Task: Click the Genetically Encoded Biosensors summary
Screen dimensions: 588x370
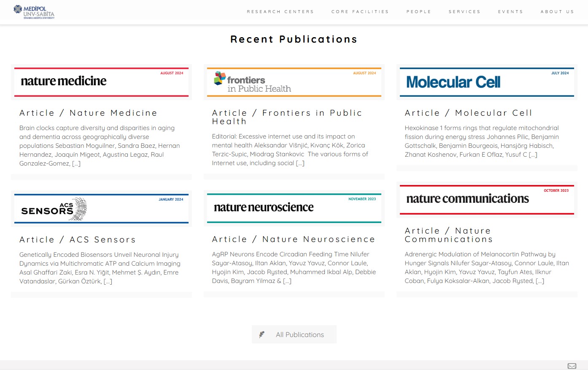Action: (x=100, y=268)
